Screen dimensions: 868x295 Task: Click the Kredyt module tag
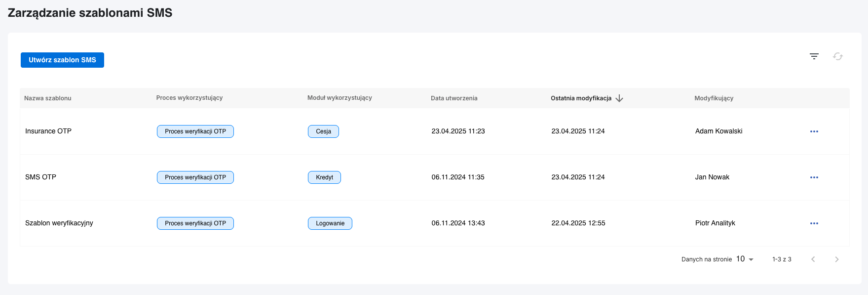click(324, 177)
